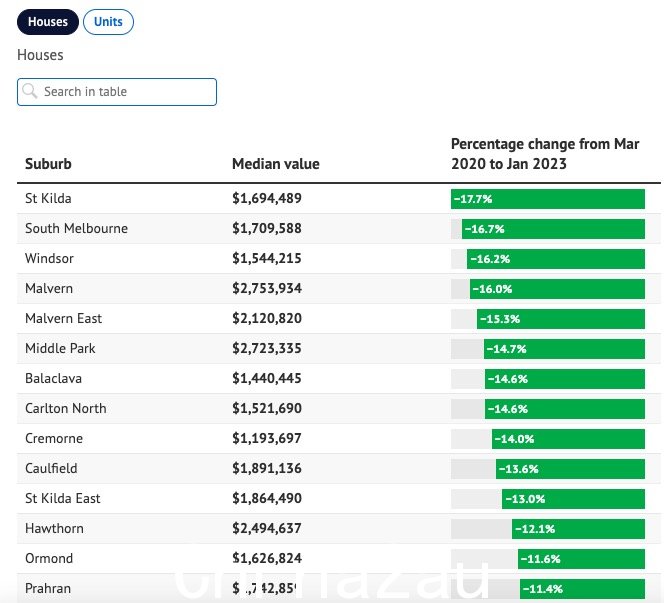Click the -11.6% bar for Ormond
Image resolution: width=664 pixels, height=603 pixels.
581,559
